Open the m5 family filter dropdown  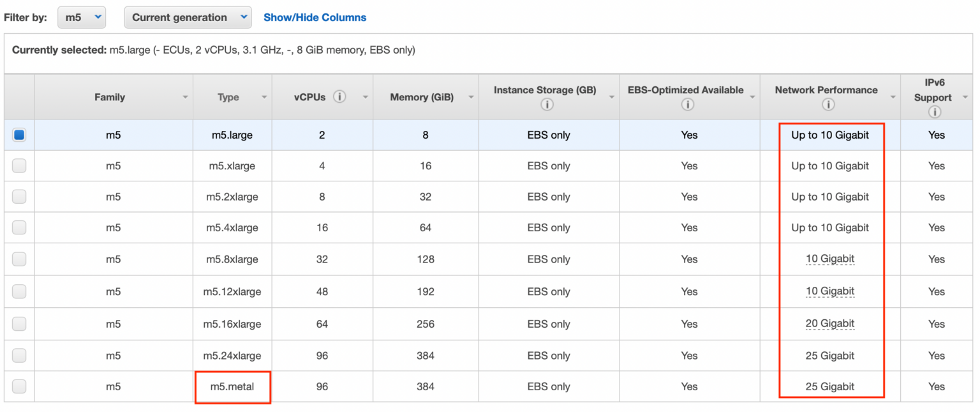click(82, 17)
